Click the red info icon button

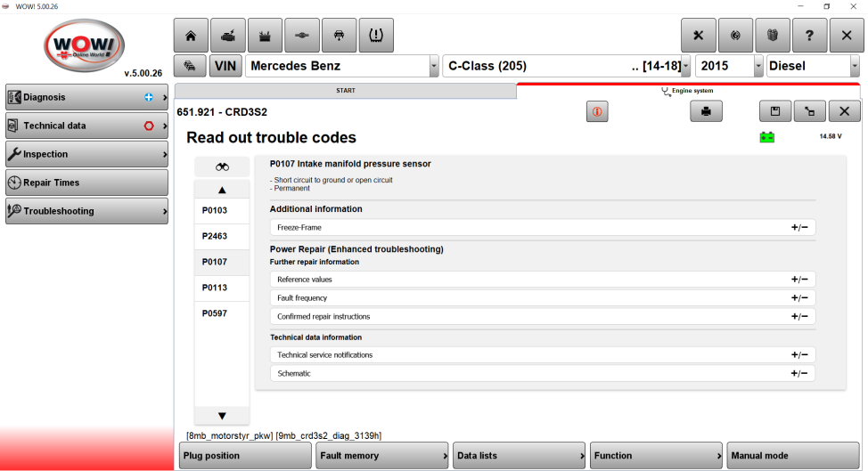(597, 111)
